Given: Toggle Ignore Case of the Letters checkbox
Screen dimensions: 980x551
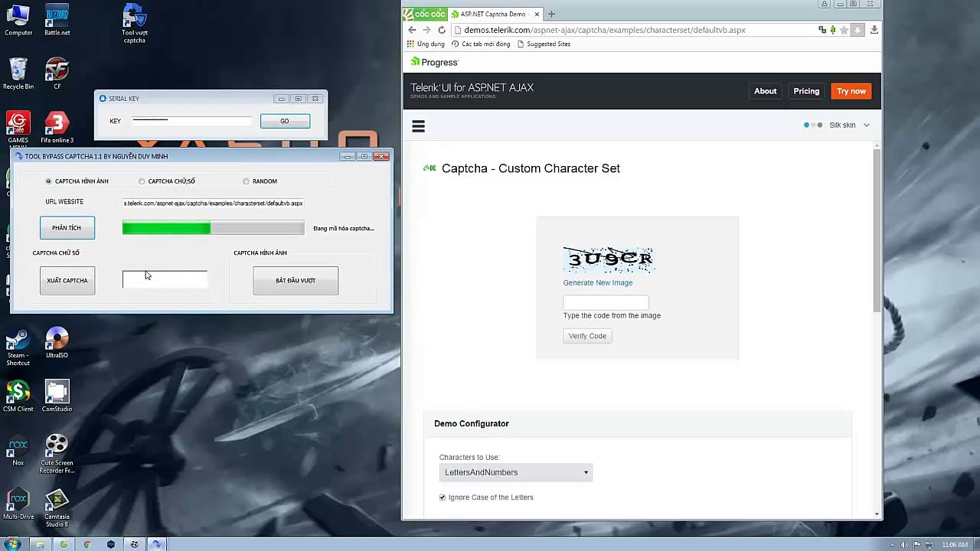Looking at the screenshot, I should [443, 497].
